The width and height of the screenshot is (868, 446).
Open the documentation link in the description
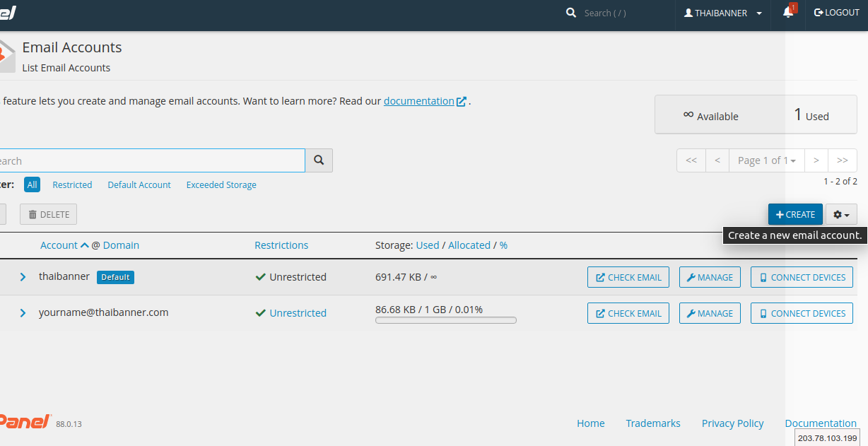(420, 100)
